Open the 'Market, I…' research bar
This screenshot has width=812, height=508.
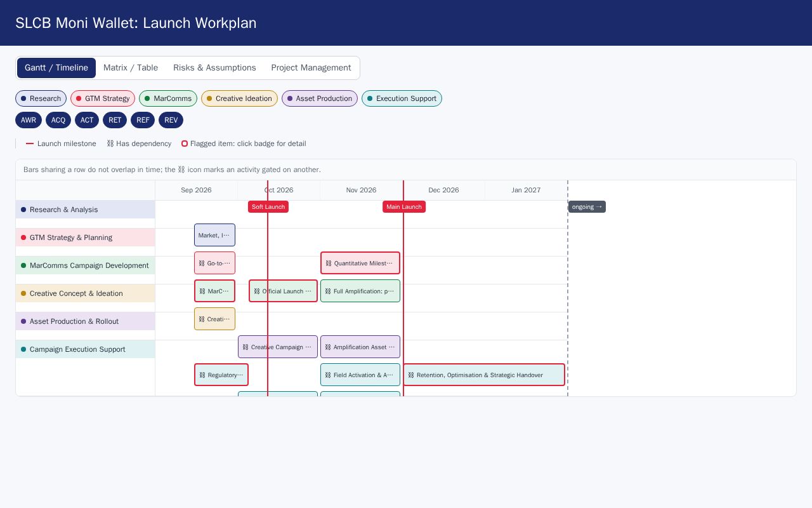pos(214,235)
